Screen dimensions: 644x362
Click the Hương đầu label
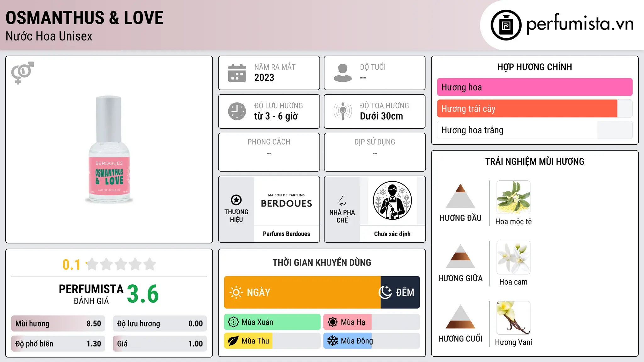tap(460, 218)
